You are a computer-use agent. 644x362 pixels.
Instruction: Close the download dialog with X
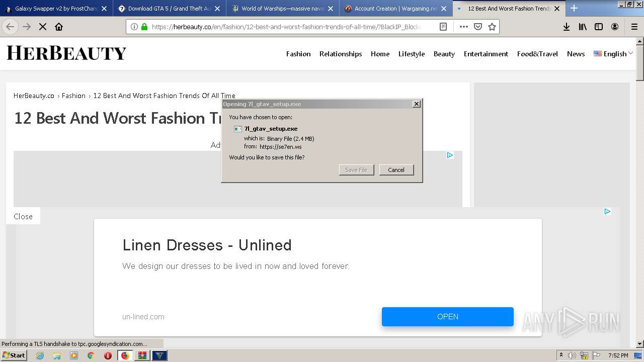click(x=416, y=104)
